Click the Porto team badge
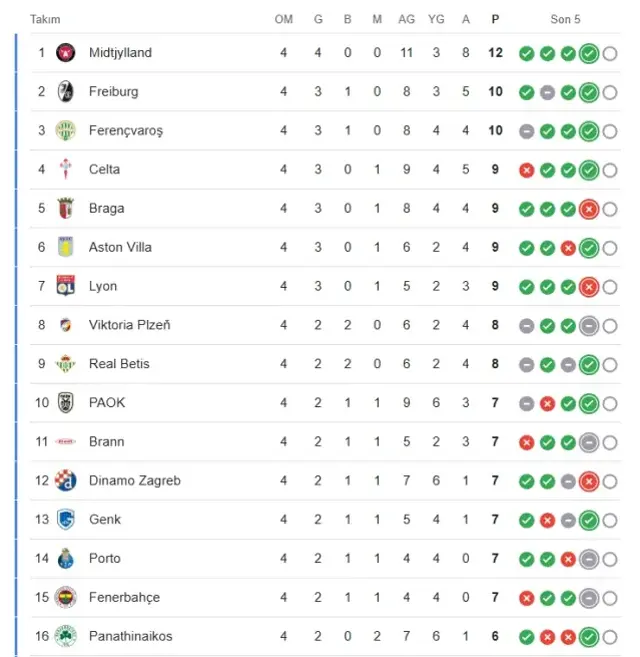 [x=66, y=558]
